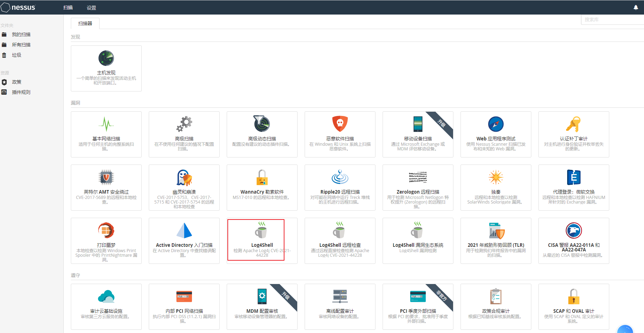644x333 pixels.
Task: Choose Active Directory 入门扫描 pyramid icon
Action: (x=184, y=231)
